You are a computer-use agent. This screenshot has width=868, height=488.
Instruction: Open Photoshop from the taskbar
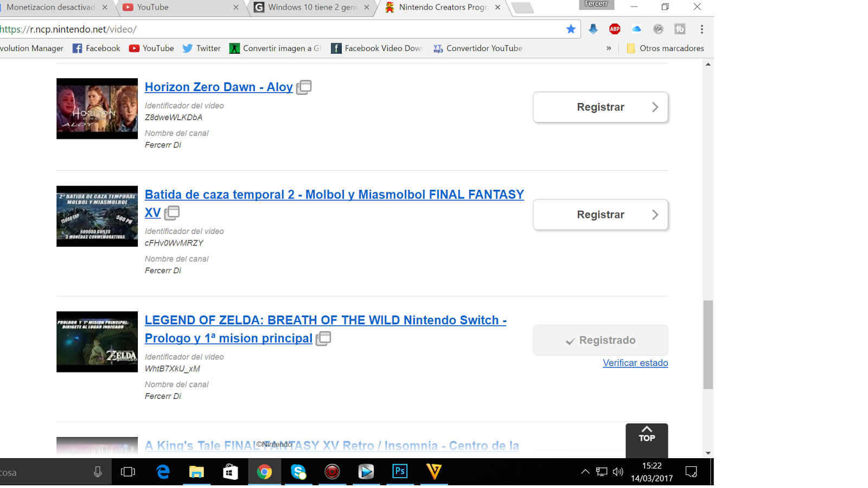tap(400, 472)
